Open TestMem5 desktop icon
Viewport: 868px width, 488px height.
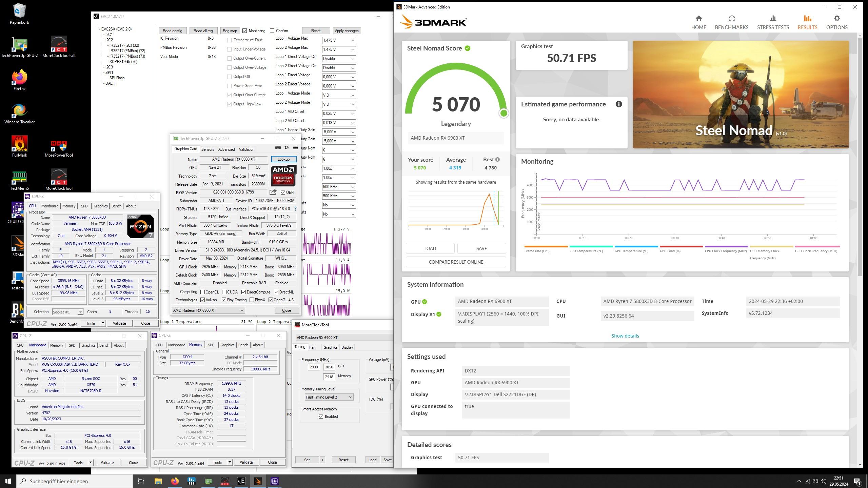(19, 180)
